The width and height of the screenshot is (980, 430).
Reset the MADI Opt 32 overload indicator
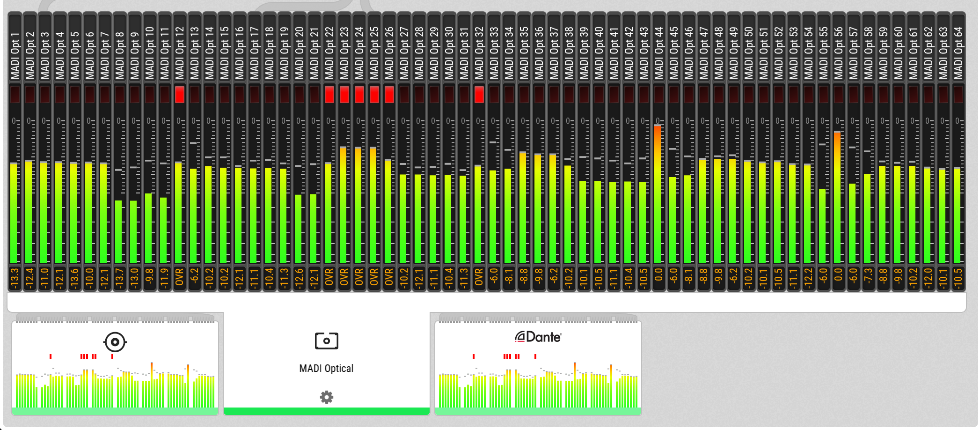pyautogui.click(x=479, y=95)
